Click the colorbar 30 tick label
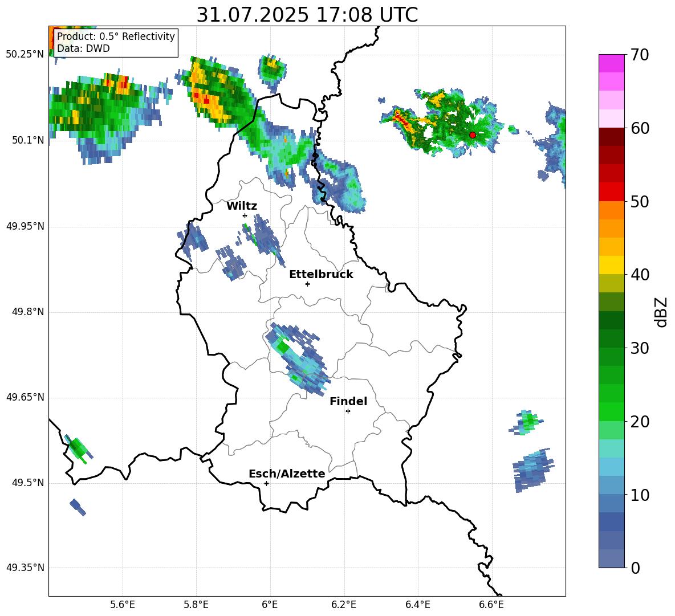The width and height of the screenshot is (675, 616). pos(640,348)
